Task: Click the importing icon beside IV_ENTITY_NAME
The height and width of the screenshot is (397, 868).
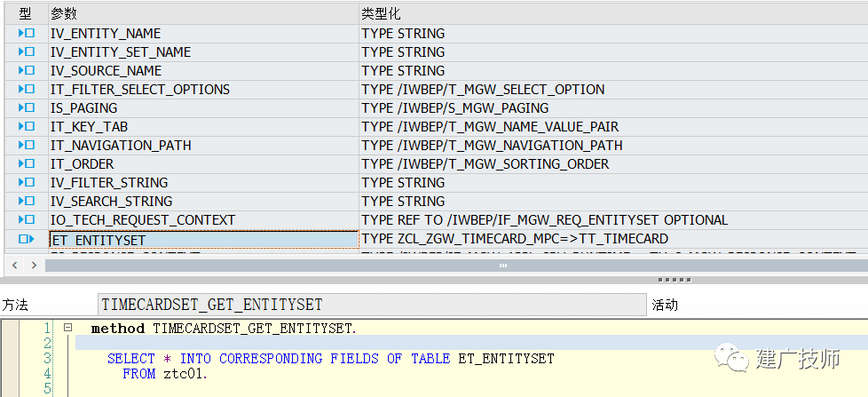Action: pos(26,34)
